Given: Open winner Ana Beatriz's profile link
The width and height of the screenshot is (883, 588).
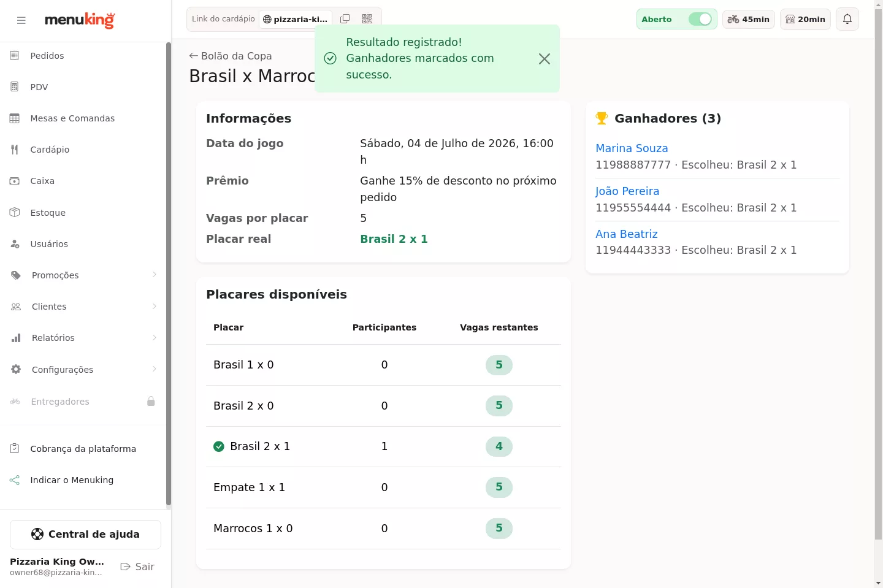Looking at the screenshot, I should (627, 234).
